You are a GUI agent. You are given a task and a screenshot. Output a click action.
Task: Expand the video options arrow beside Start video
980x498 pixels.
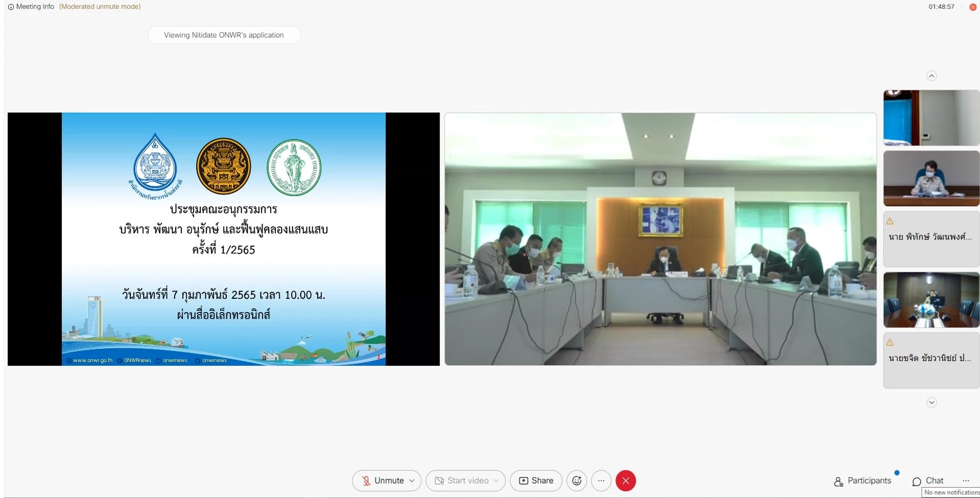(496, 481)
